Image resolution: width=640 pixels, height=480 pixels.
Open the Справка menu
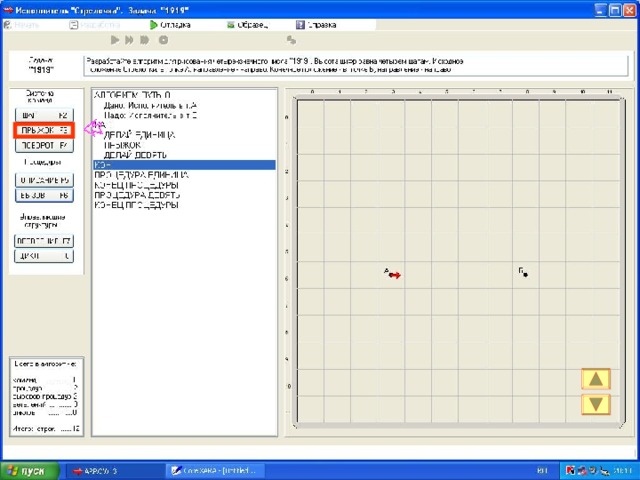[x=316, y=25]
